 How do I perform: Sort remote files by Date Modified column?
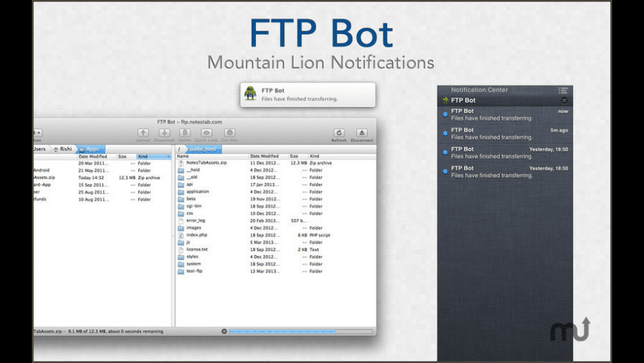[x=269, y=156]
